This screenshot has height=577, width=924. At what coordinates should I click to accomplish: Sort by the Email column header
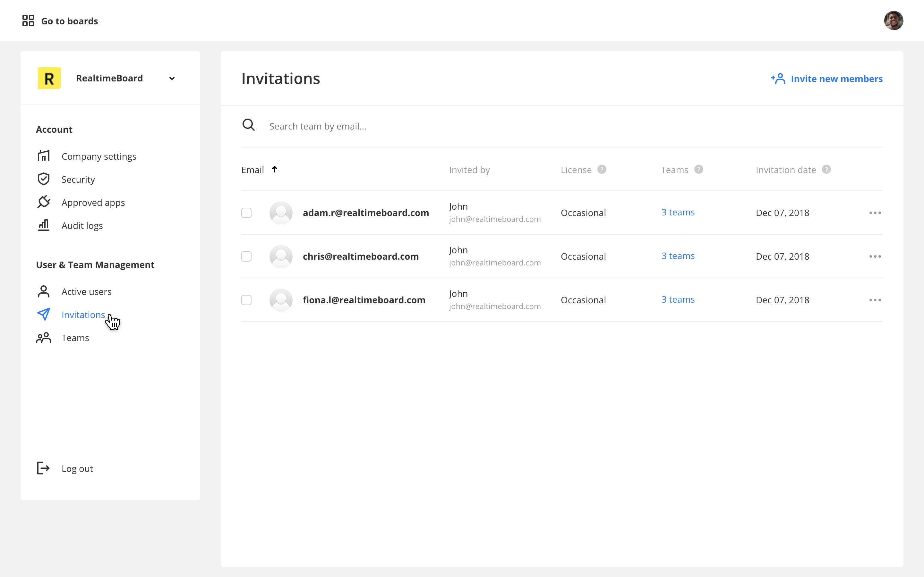click(253, 170)
